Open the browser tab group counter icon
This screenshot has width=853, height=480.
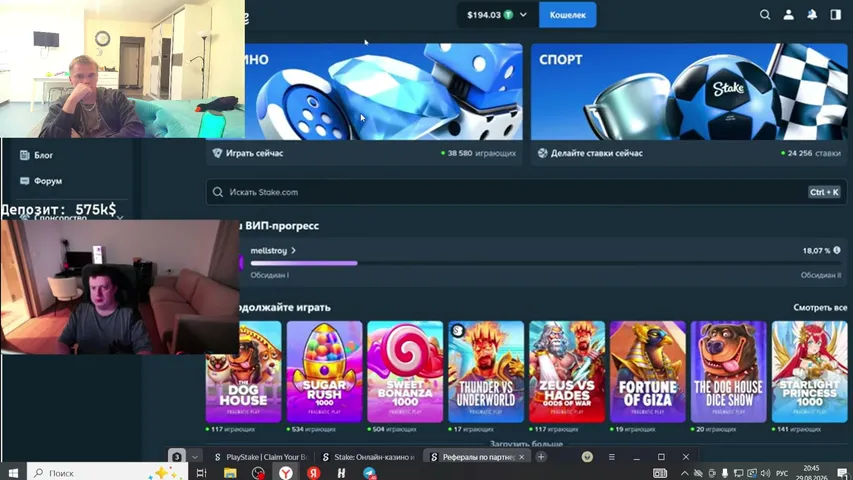[x=177, y=457]
